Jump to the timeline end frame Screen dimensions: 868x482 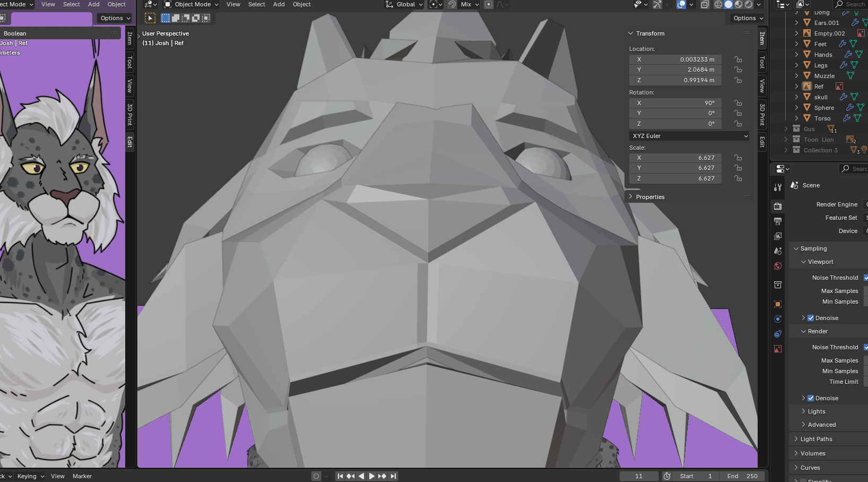pyautogui.click(x=393, y=476)
